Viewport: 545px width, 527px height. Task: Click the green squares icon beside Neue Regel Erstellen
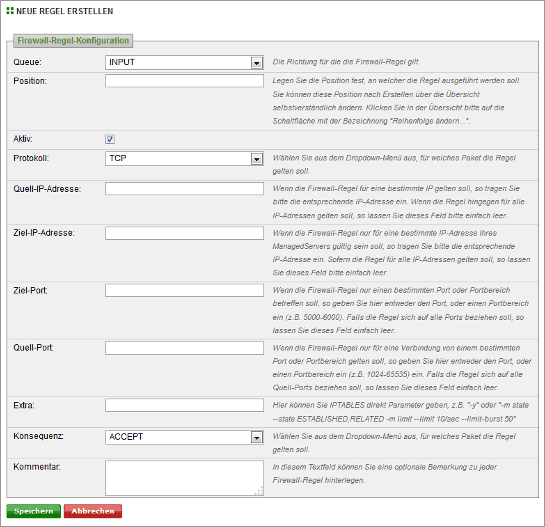tap(10, 11)
